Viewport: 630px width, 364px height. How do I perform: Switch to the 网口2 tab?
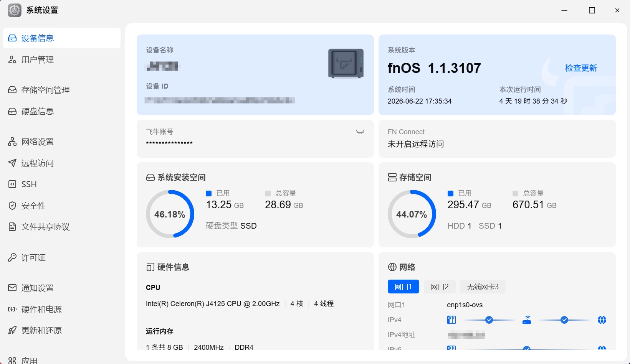(x=440, y=287)
